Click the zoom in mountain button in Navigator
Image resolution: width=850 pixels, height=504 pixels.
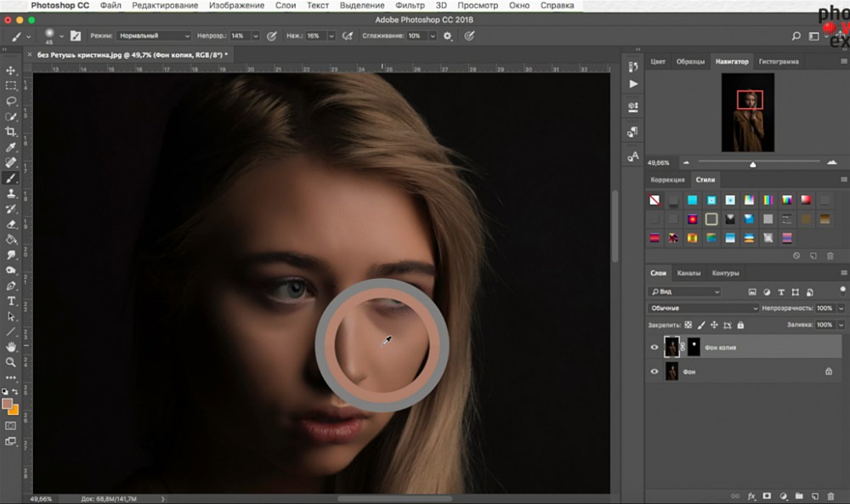click(832, 162)
